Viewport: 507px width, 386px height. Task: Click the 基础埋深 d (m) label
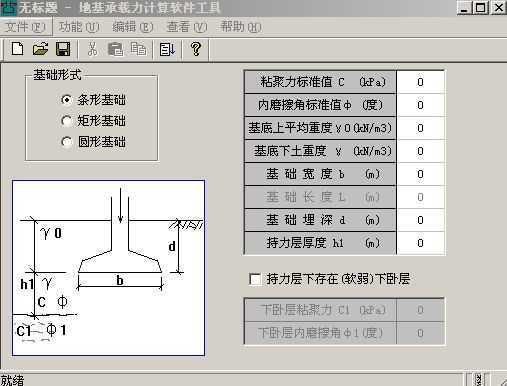click(x=320, y=220)
